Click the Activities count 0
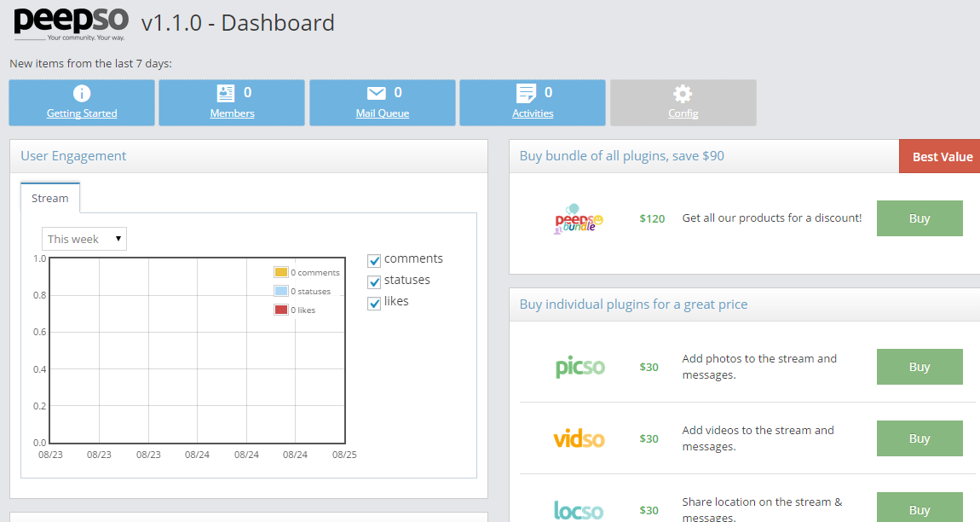This screenshot has width=980, height=522. [x=548, y=93]
